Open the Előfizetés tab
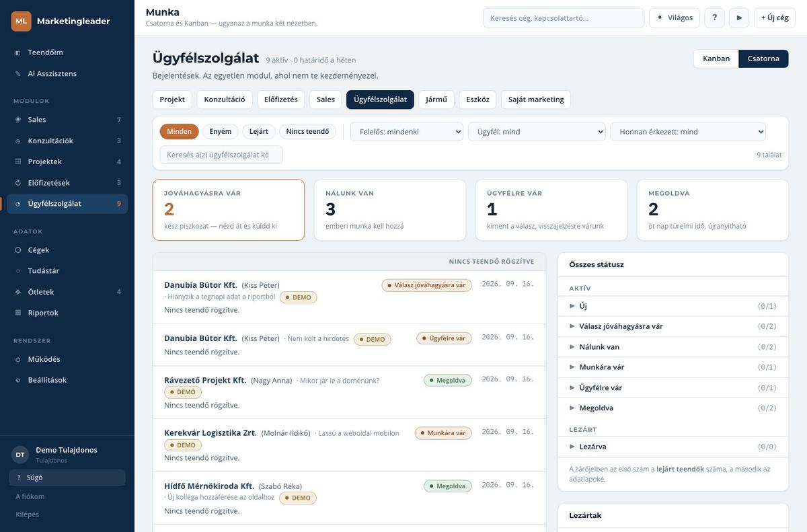 pos(281,100)
